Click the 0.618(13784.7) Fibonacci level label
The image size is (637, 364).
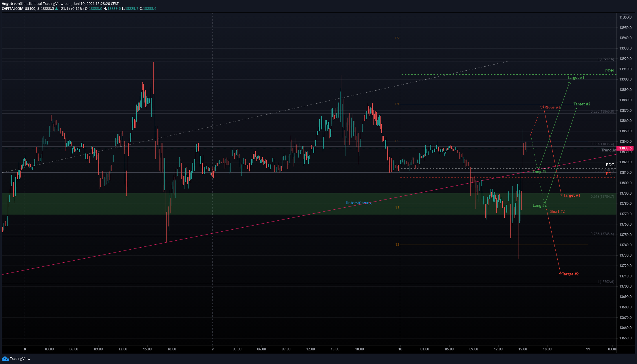click(602, 197)
